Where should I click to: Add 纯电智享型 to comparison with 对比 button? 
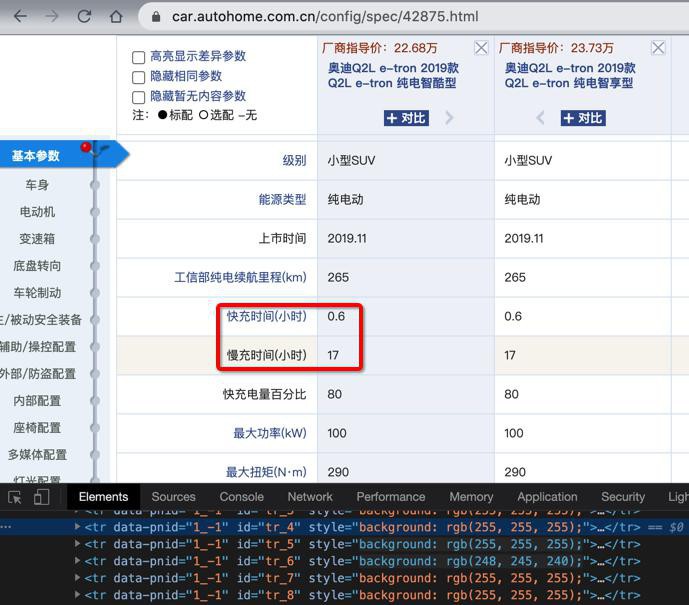point(583,118)
